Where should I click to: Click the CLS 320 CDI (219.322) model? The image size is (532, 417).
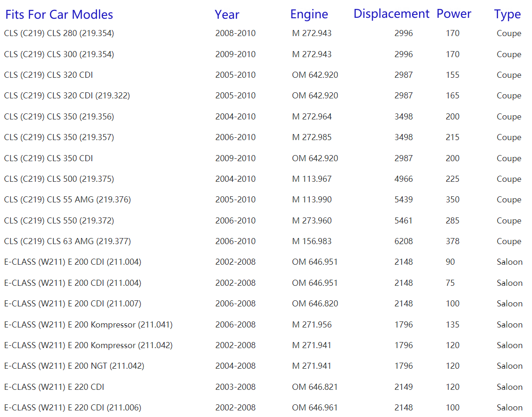[x=67, y=96]
